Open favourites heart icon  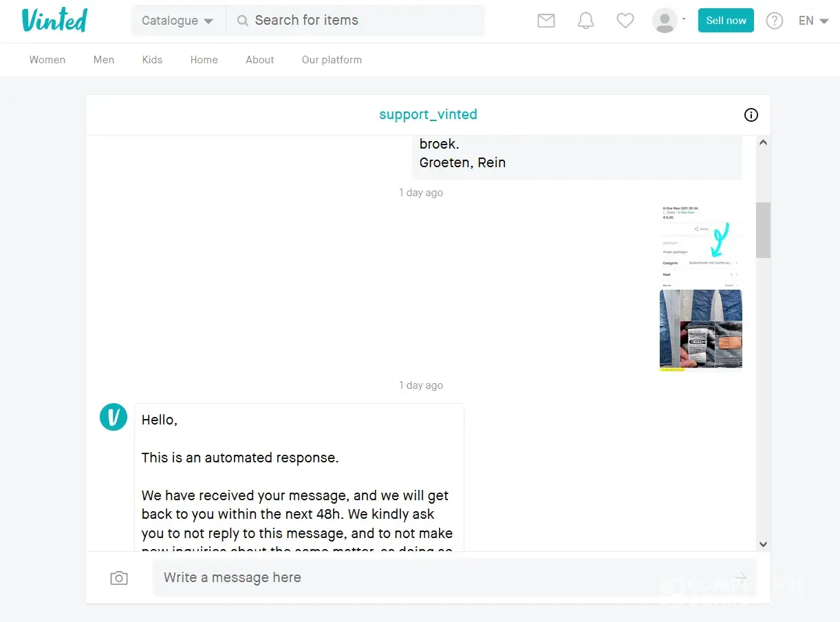[x=625, y=21]
